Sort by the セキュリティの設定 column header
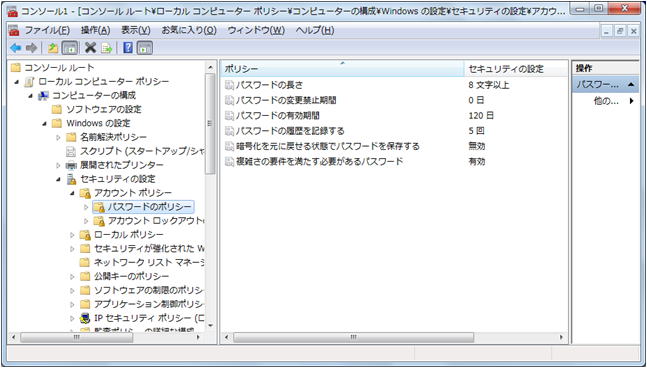647x368 pixels. (x=516, y=69)
